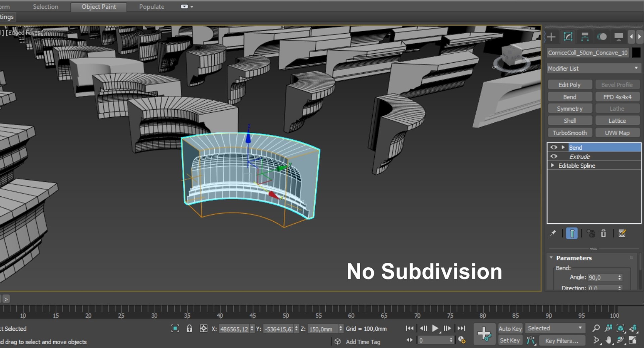Switch to the Hierarchy panel icon
The height and width of the screenshot is (348, 644).
tap(585, 37)
